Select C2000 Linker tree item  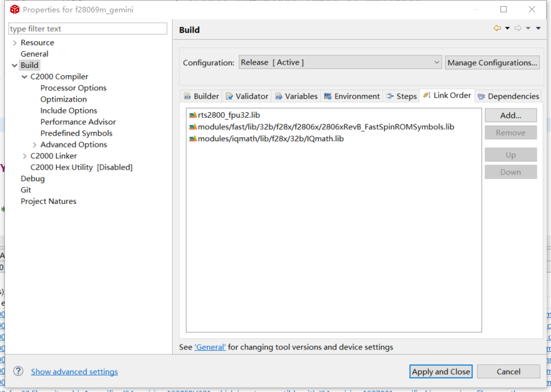pos(54,156)
